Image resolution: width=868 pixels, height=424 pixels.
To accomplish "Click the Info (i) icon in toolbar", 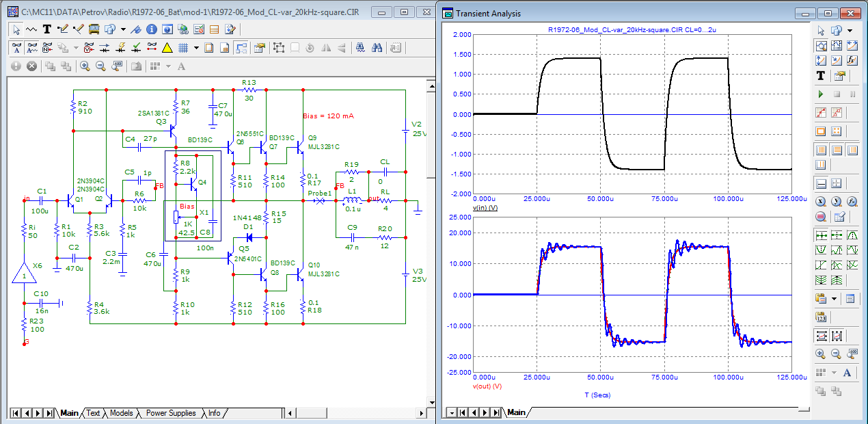I will point(151,29).
